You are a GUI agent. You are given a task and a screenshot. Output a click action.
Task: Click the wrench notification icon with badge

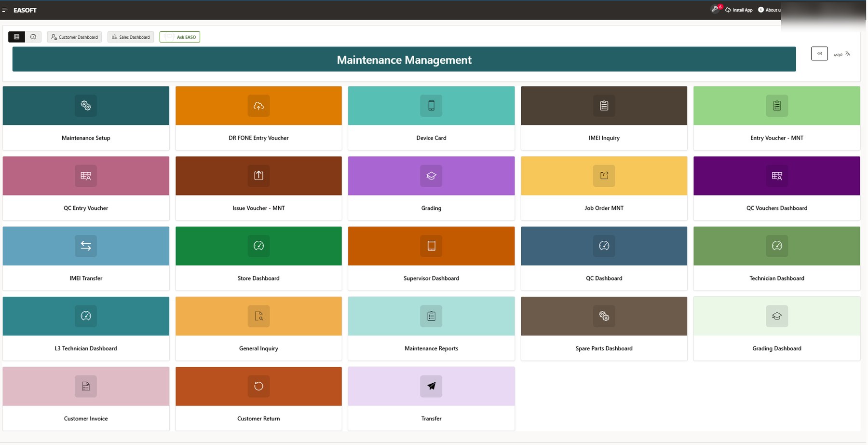[716, 9]
